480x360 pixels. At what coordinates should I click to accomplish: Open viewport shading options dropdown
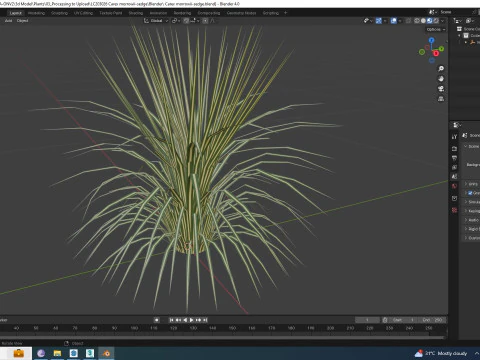pyautogui.click(x=442, y=21)
